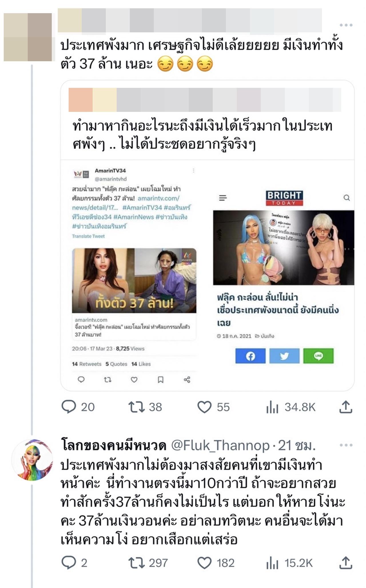View analytics showing 34.8K views
366x588 pixels.
pos(291,407)
